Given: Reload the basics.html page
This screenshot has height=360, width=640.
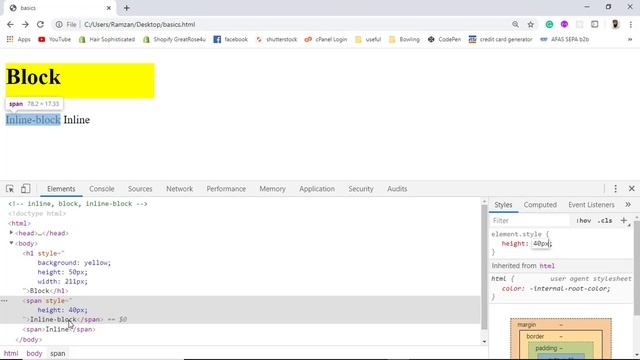Looking at the screenshot, I should click(x=40, y=24).
